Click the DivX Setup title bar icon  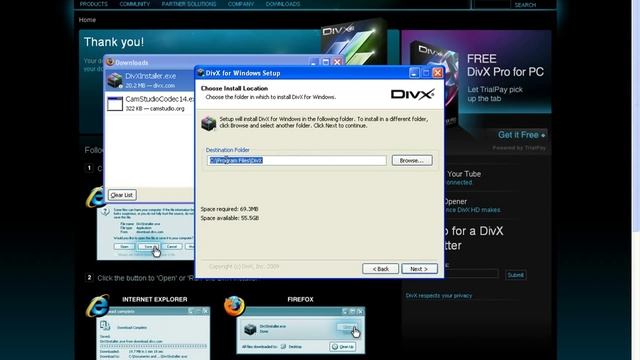pos(201,73)
